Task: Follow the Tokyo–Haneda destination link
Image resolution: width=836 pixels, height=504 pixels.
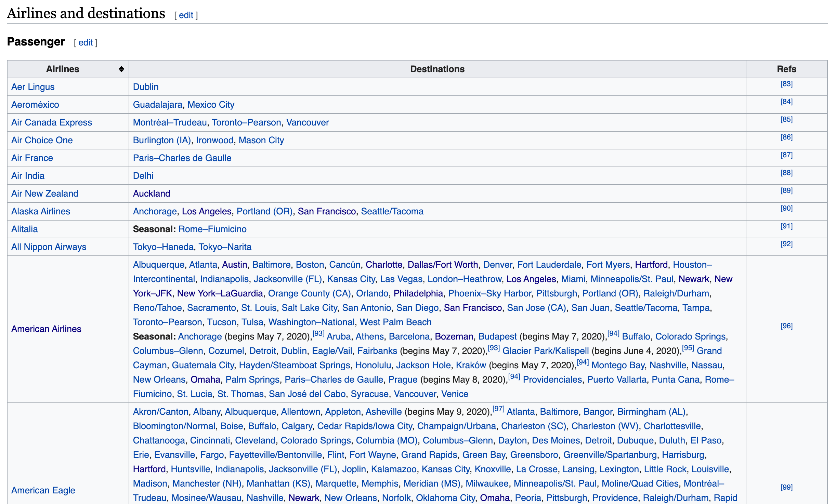Action: point(163,247)
